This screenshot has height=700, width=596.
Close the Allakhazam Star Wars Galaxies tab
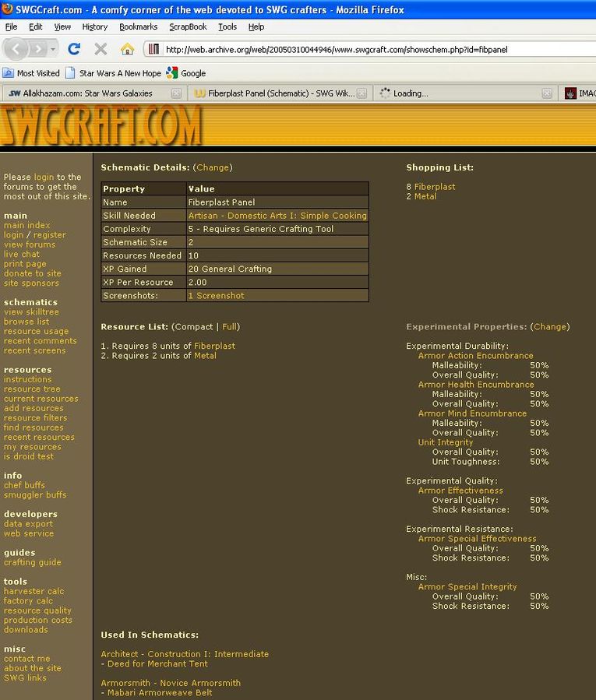(176, 93)
